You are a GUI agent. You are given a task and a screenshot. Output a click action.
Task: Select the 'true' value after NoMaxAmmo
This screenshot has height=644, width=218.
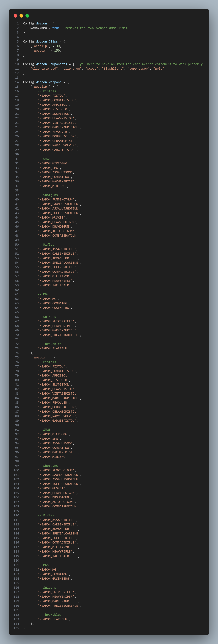(56, 28)
